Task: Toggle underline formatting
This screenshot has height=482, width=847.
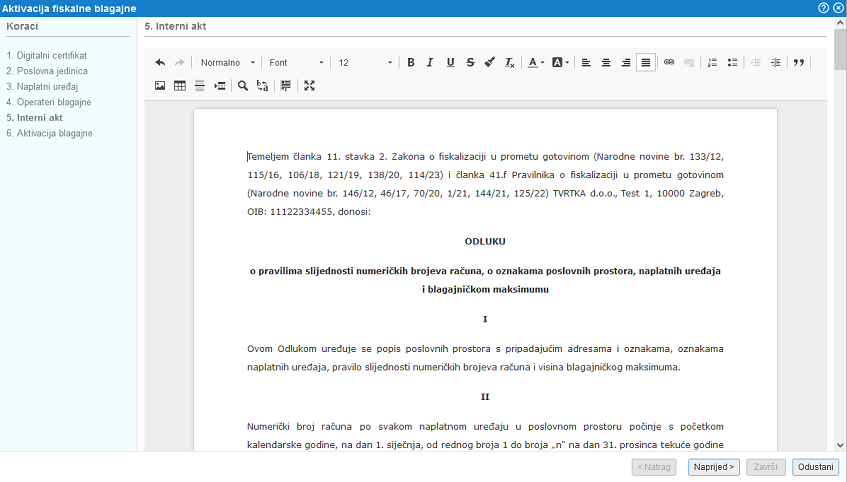Action: [450, 63]
